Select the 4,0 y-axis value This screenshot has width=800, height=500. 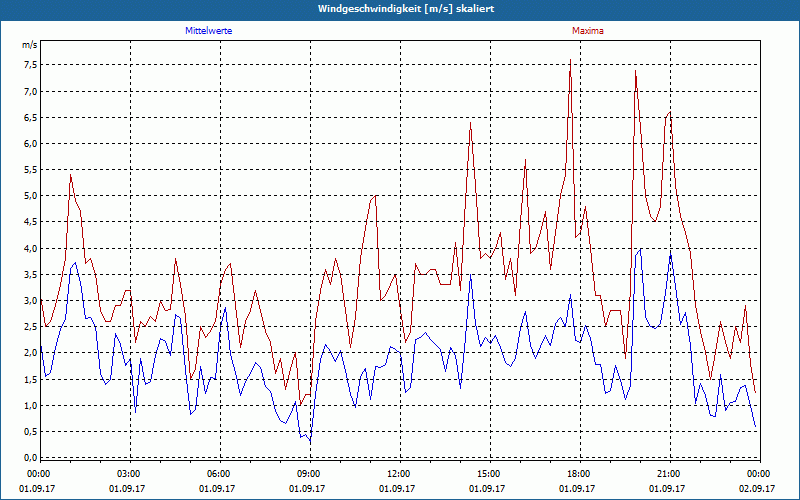click(x=30, y=248)
